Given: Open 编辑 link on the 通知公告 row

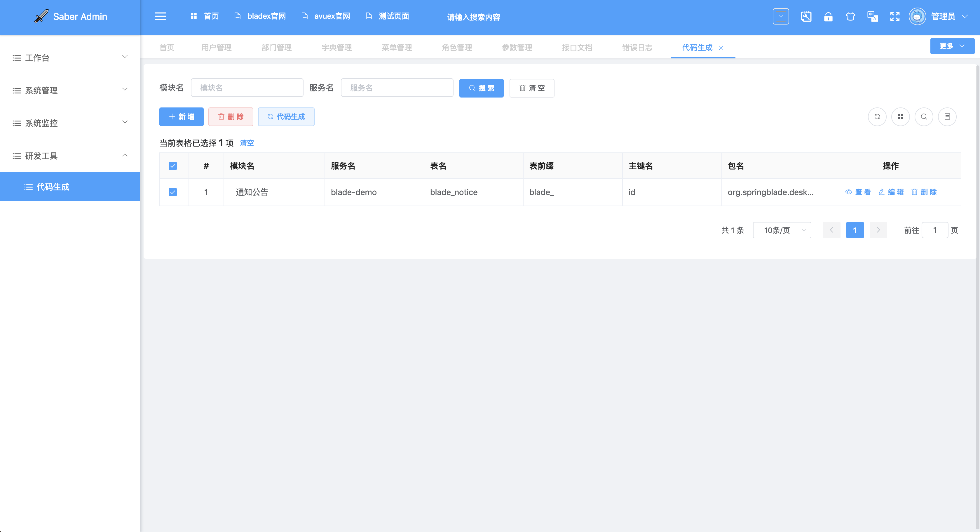Looking at the screenshot, I should pyautogui.click(x=892, y=192).
